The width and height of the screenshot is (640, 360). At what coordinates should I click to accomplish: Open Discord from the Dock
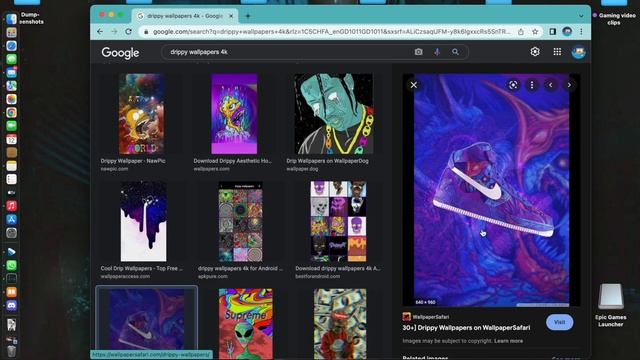(x=11, y=305)
